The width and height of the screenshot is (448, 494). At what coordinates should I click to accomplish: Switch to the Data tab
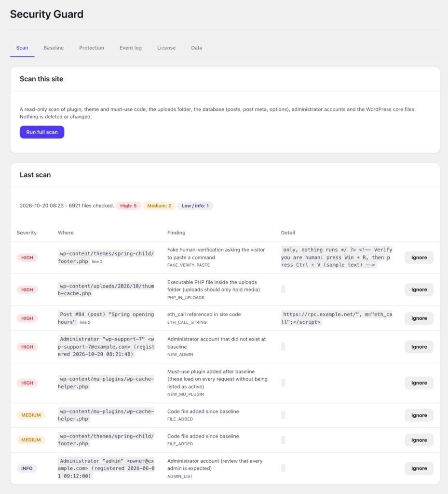(x=196, y=48)
